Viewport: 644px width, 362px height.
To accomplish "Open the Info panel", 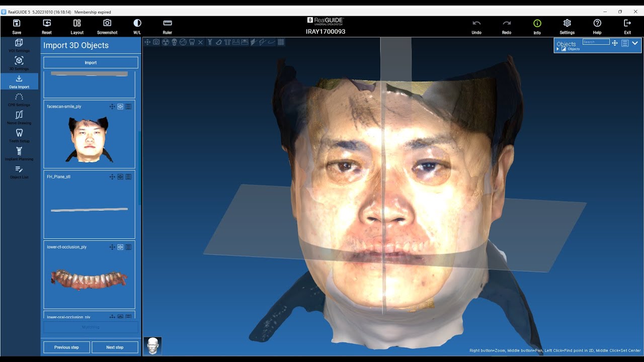I will [x=537, y=23].
